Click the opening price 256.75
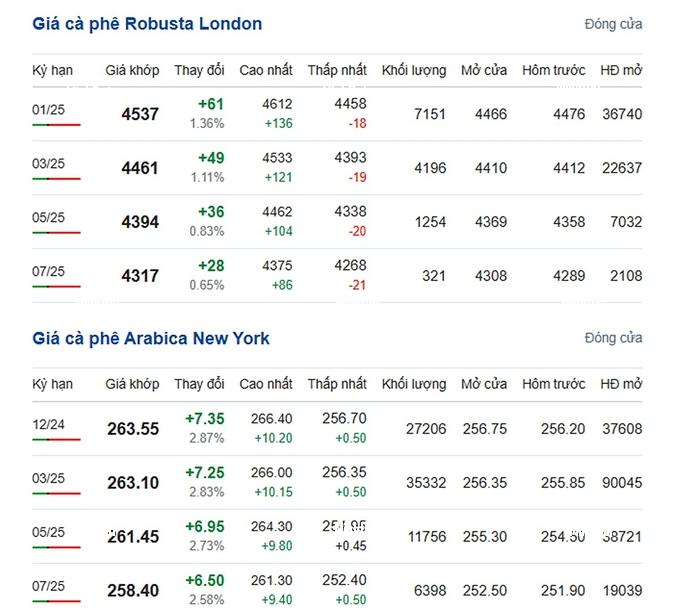 [485, 429]
